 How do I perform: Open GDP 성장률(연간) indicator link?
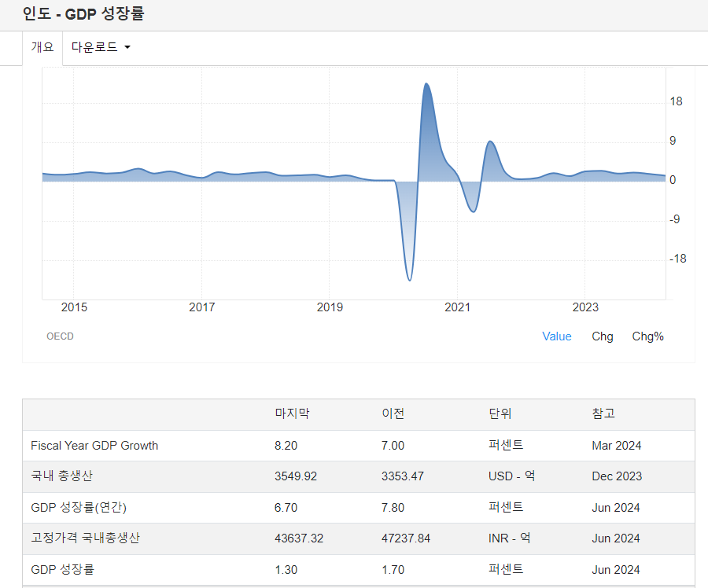point(79,507)
